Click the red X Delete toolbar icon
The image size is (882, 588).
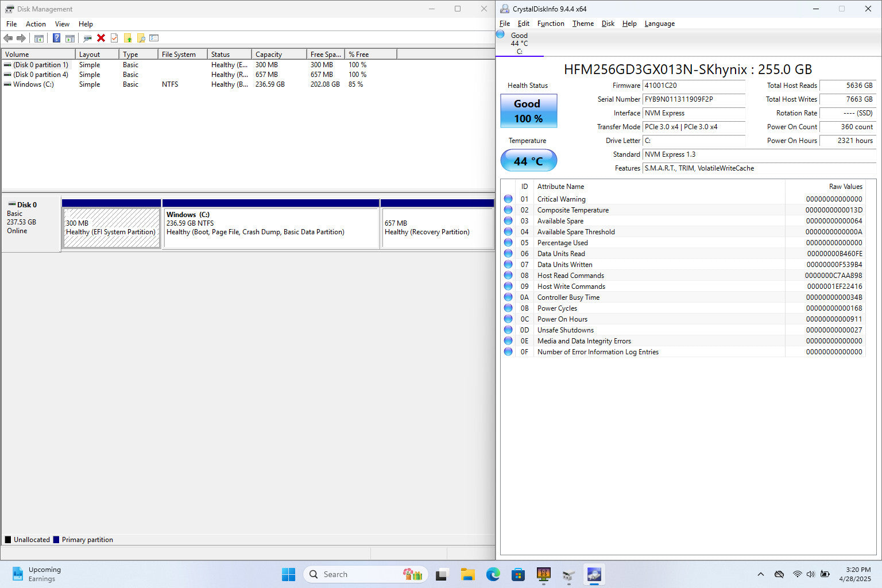coord(101,38)
